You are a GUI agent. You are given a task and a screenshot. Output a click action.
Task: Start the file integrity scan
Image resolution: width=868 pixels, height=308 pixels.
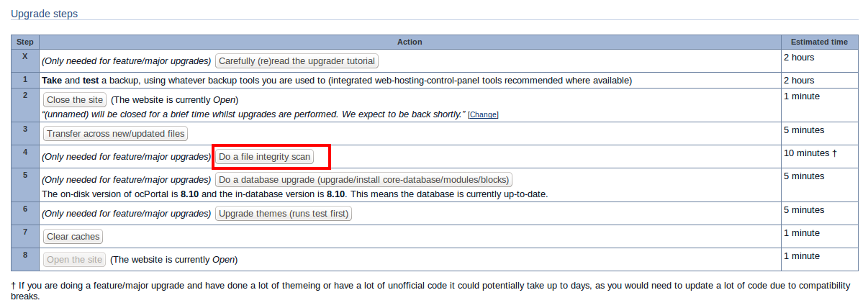pos(265,157)
